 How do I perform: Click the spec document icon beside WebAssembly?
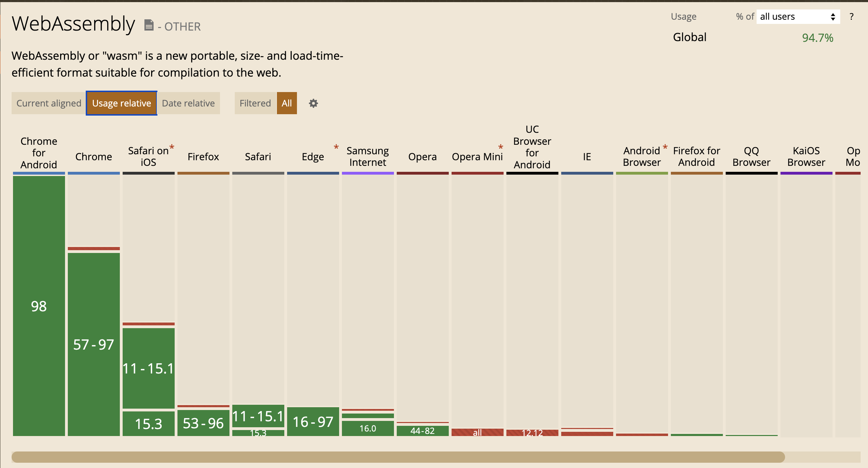(x=149, y=25)
